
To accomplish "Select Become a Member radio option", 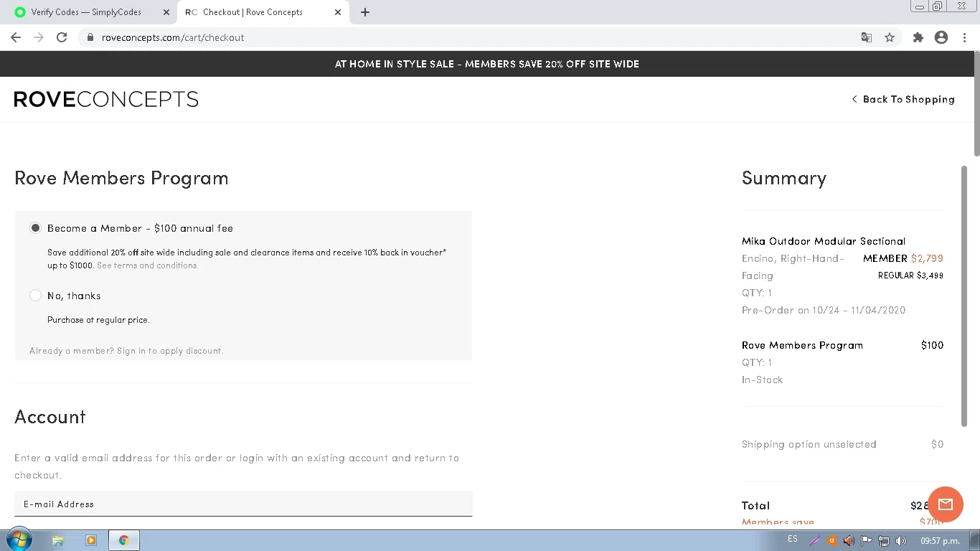I will click(x=35, y=227).
